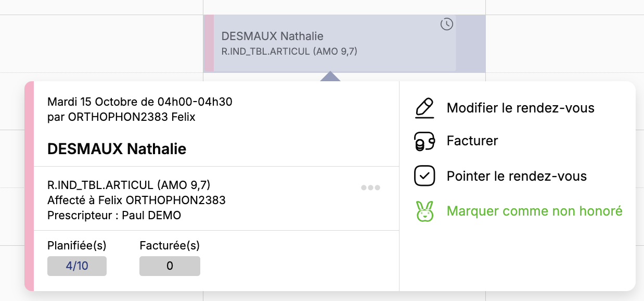Image resolution: width=644 pixels, height=301 pixels.
Task: Click the clock icon on the appointment block
Action: (446, 24)
